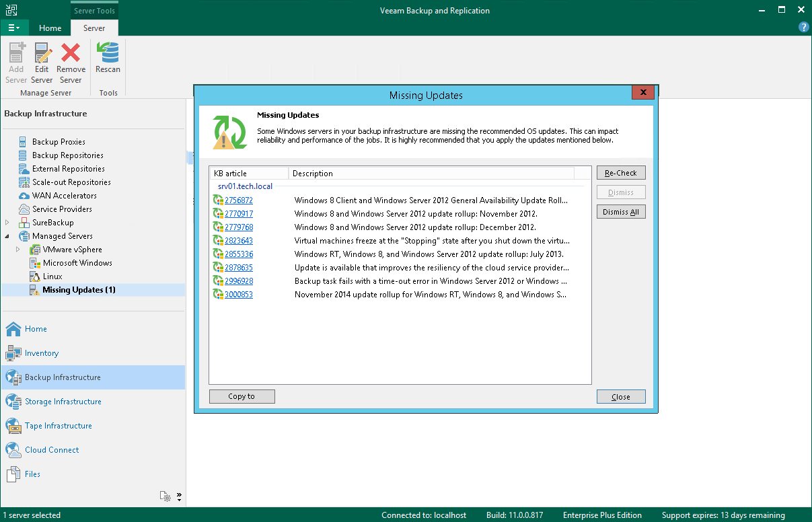812x522 pixels.
Task: Click the Dismiss All button
Action: (621, 212)
